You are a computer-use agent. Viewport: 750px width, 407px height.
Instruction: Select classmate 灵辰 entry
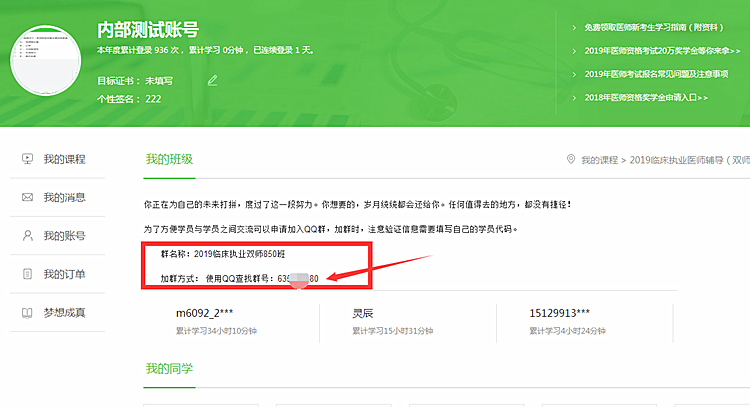tap(362, 313)
